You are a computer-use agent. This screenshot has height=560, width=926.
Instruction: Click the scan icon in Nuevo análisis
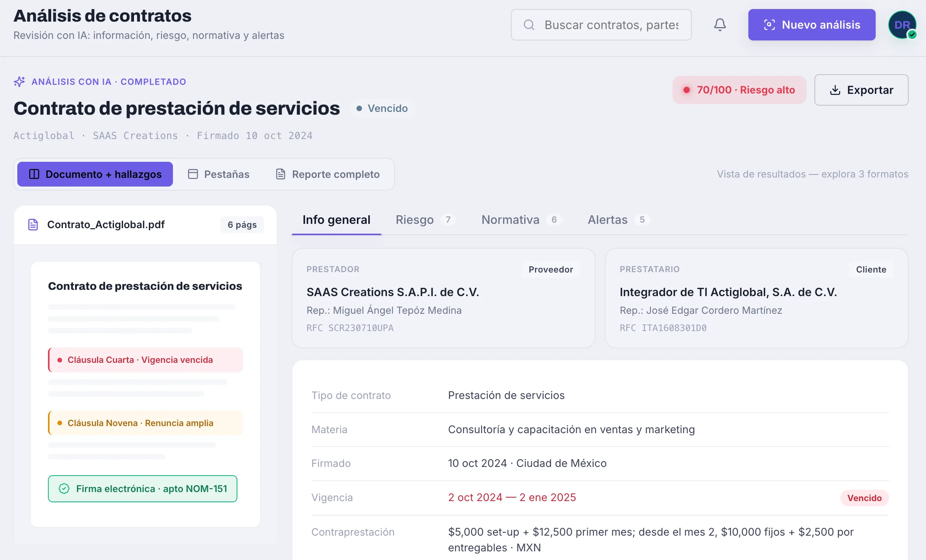click(x=769, y=25)
